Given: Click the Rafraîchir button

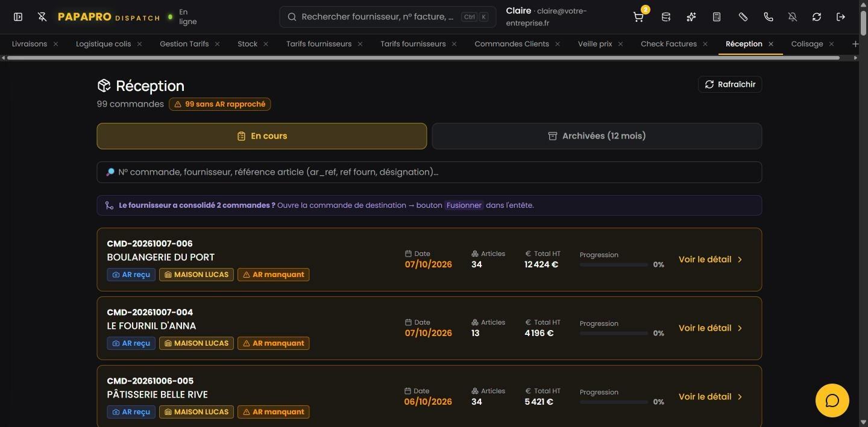Looking at the screenshot, I should point(730,84).
